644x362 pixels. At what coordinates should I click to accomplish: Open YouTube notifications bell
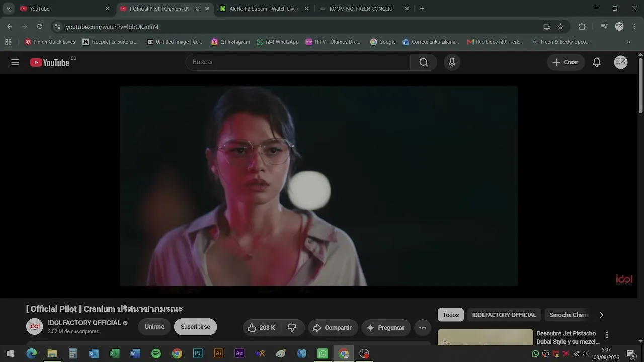click(x=597, y=62)
